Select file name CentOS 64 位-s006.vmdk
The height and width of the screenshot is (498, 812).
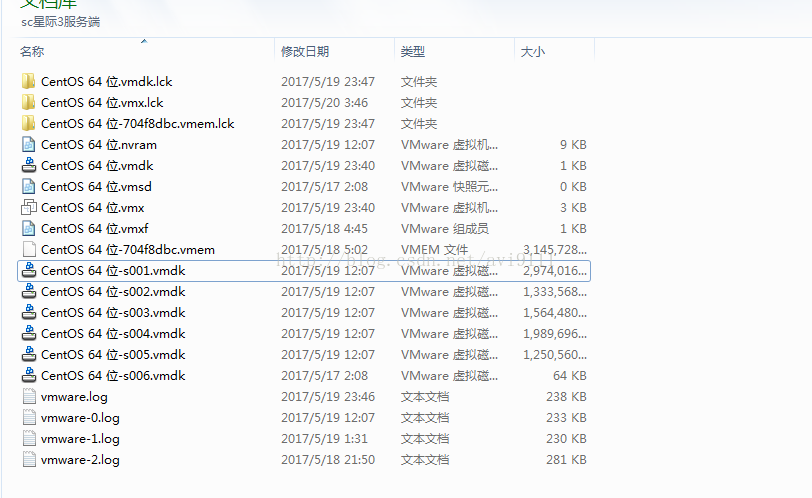point(113,375)
